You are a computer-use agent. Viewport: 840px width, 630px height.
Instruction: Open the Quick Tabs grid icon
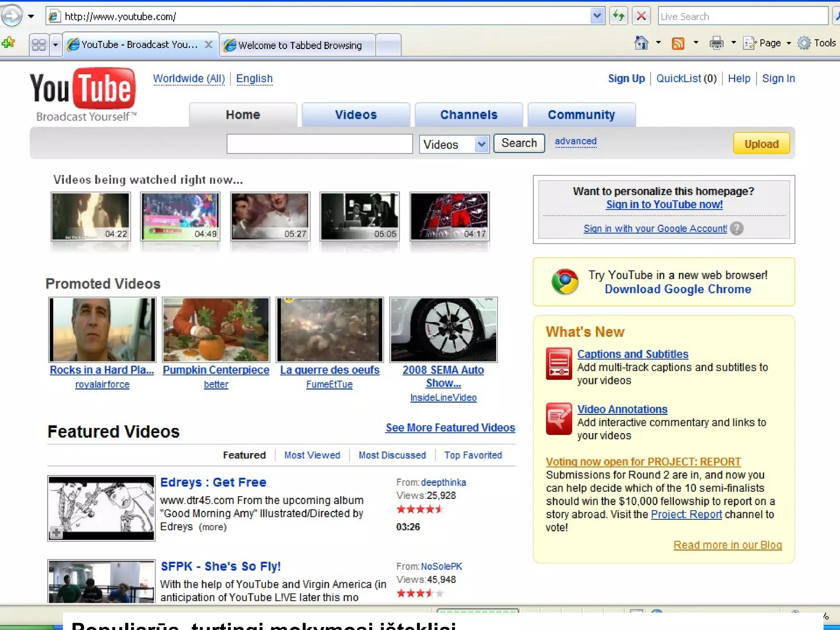[39, 44]
